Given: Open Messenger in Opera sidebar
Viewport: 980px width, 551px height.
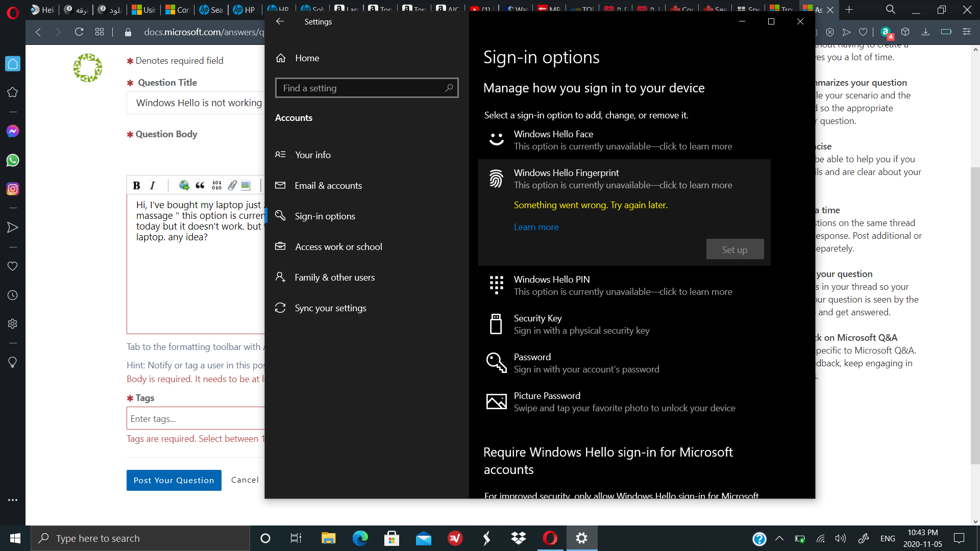Looking at the screenshot, I should 13,131.
